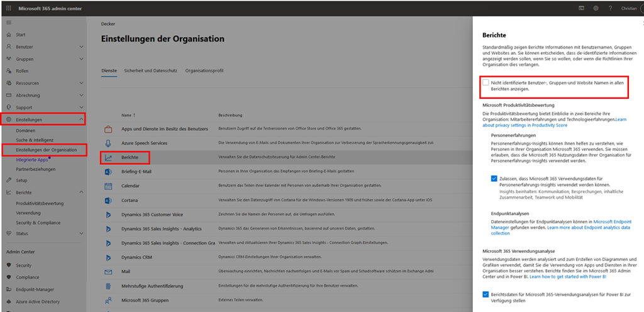Check the Nicht identifizierte Benutzer names checkbox

486,82
